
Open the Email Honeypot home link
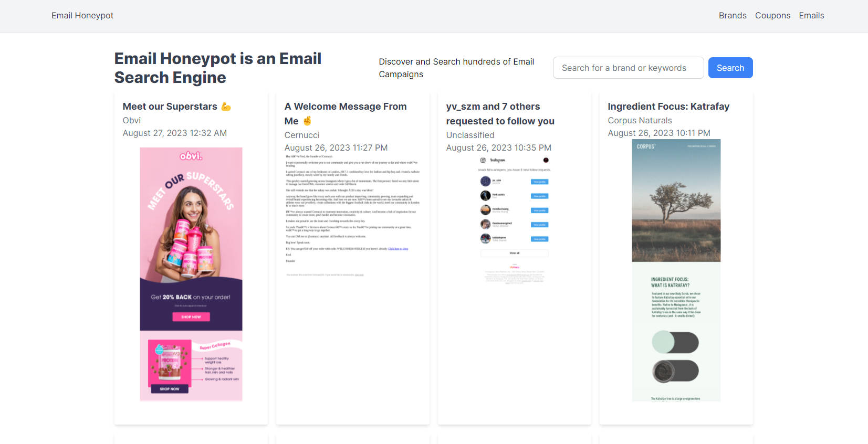click(82, 16)
